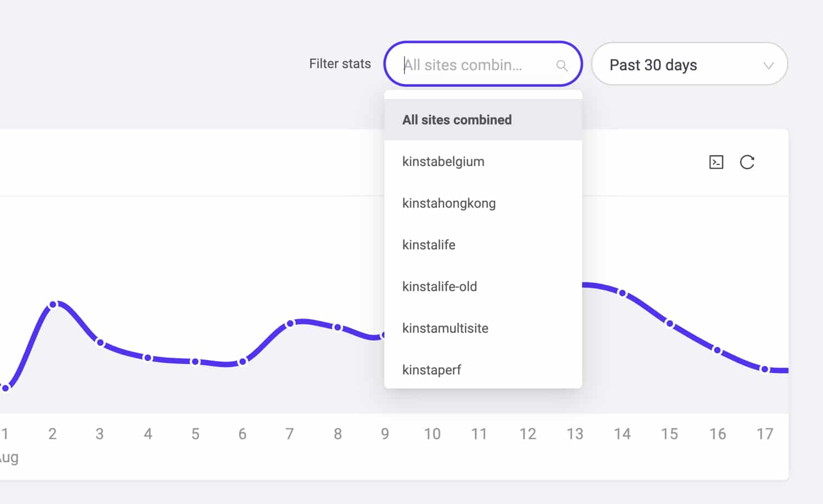Click the chart data point for day 3
The image size is (823, 504).
[x=100, y=342]
